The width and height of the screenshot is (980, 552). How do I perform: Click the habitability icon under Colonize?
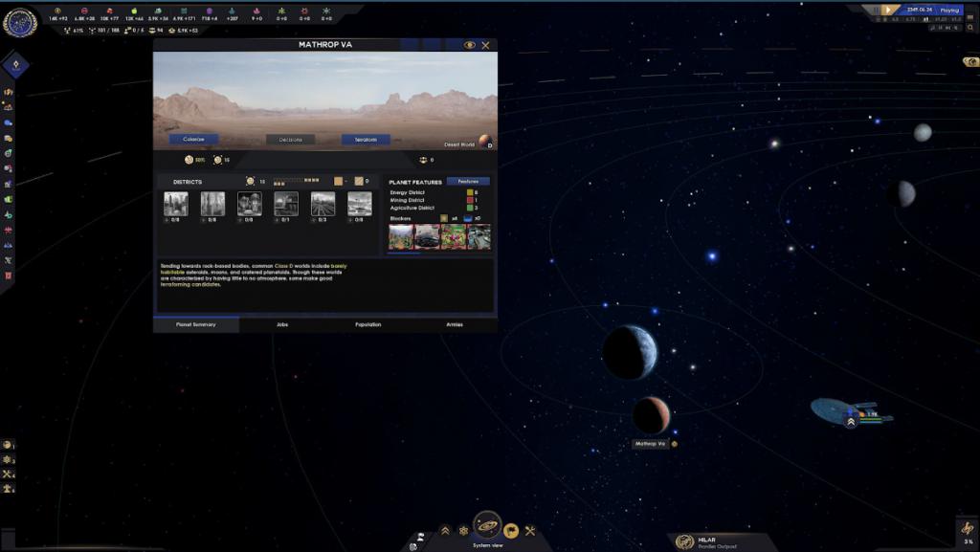(x=189, y=160)
